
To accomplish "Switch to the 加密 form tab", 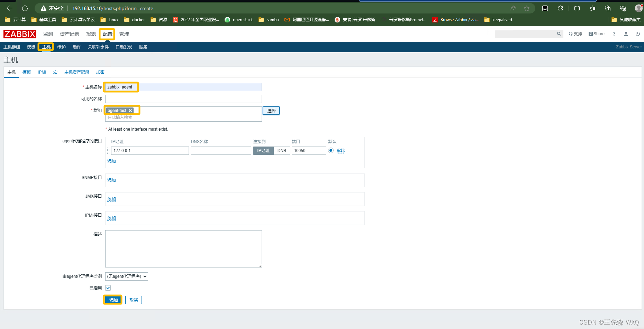I will [x=100, y=72].
